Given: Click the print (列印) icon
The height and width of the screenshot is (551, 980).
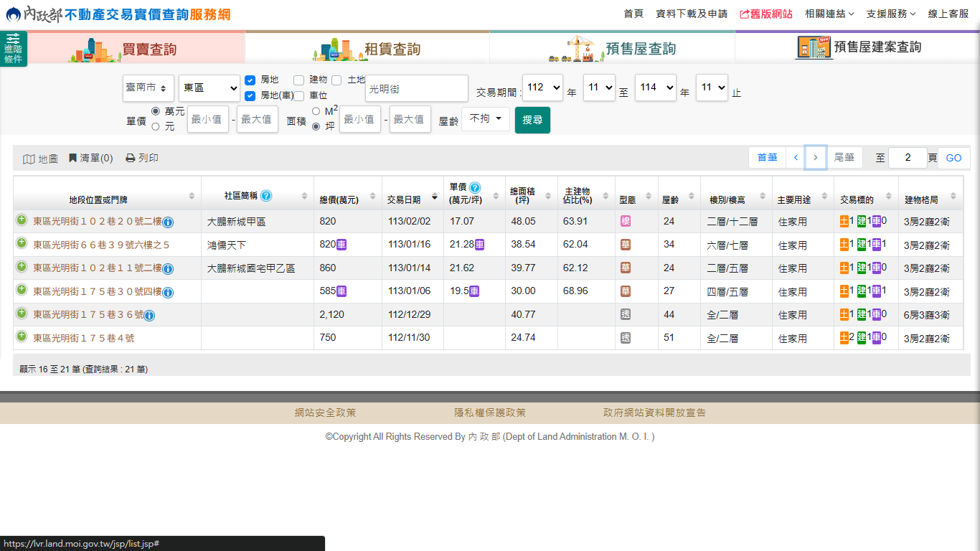Looking at the screenshot, I should click(x=130, y=158).
